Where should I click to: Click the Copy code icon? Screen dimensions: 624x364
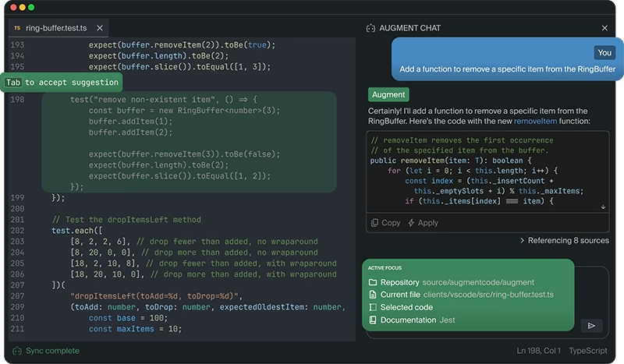374,223
